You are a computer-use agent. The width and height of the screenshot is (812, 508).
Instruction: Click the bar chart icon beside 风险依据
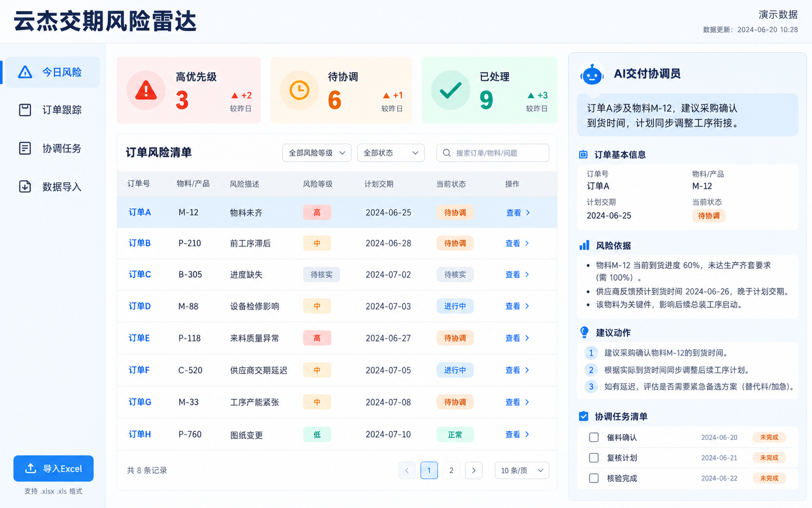point(584,245)
